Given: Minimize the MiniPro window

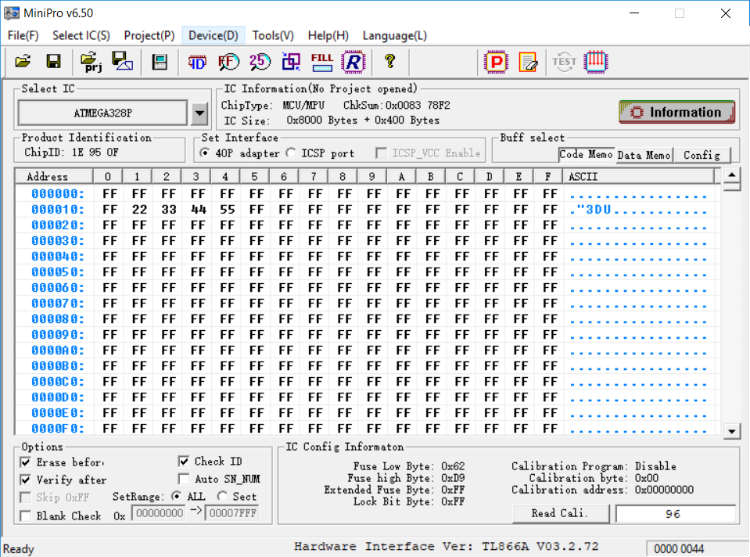Looking at the screenshot, I should (x=634, y=13).
